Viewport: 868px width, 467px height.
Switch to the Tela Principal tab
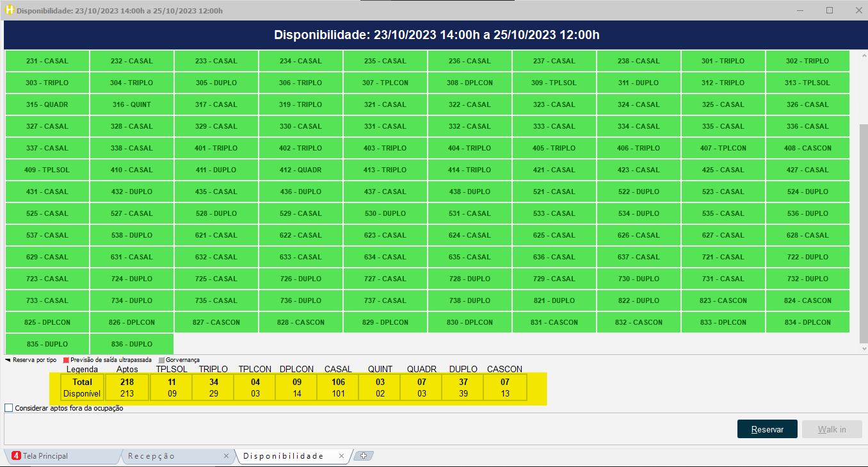pos(45,456)
